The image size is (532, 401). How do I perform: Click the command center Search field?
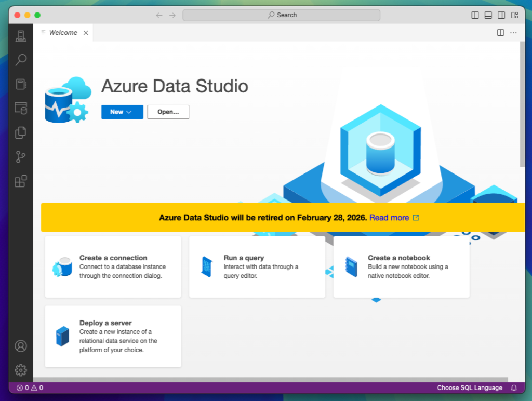pyautogui.click(x=281, y=15)
